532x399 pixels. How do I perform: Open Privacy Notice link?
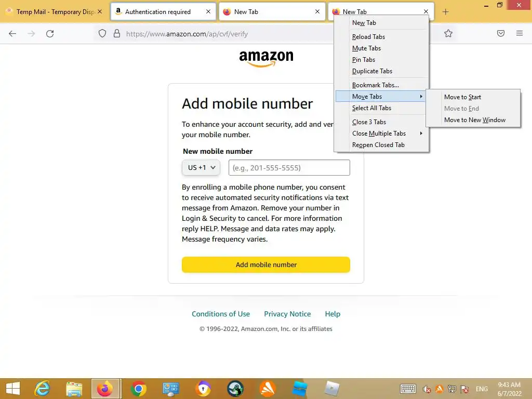[287, 314]
